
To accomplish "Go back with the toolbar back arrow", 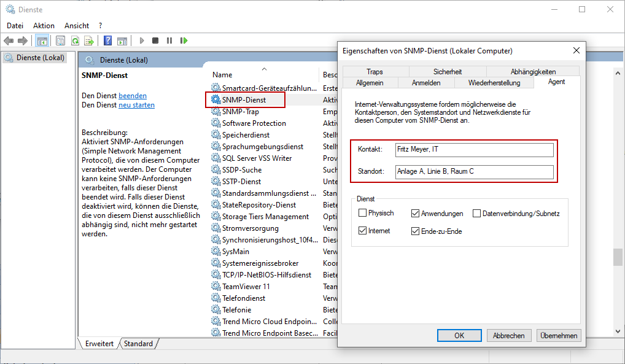I will [x=9, y=41].
